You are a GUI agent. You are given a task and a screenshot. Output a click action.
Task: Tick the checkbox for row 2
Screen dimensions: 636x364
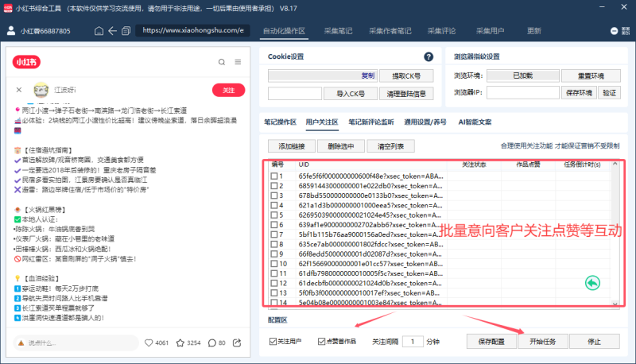coord(274,186)
